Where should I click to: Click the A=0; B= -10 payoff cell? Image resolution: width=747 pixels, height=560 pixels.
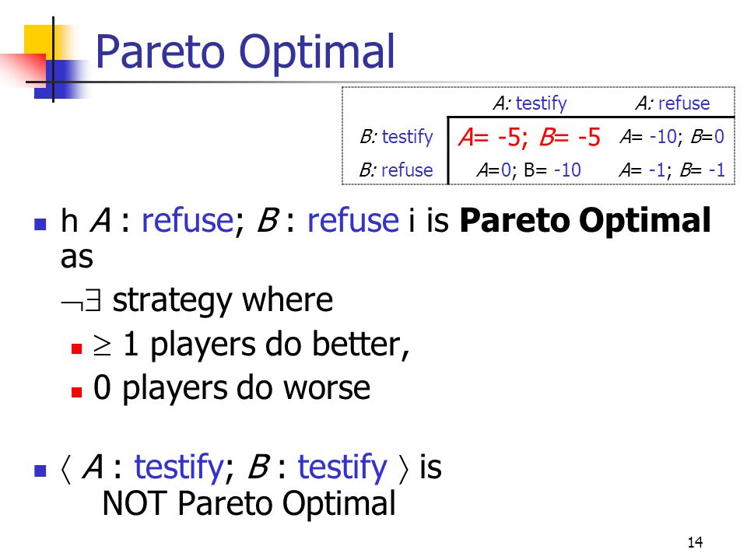(529, 170)
